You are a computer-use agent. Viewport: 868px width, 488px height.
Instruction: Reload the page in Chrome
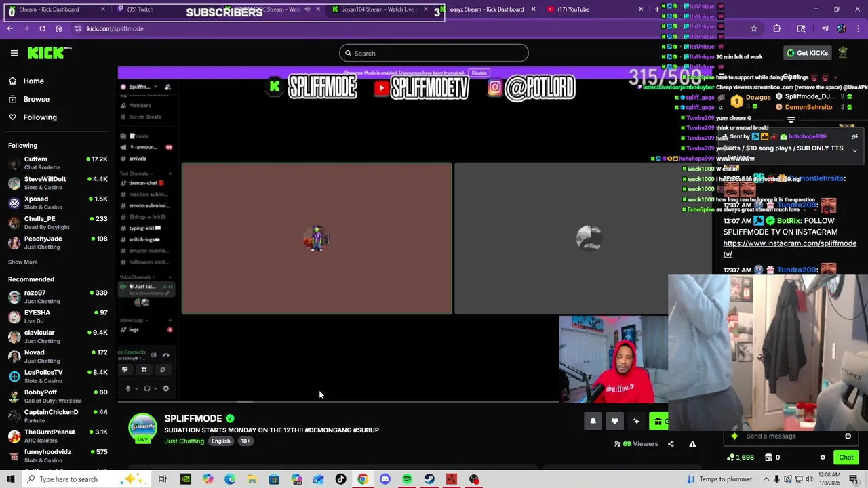42,28
